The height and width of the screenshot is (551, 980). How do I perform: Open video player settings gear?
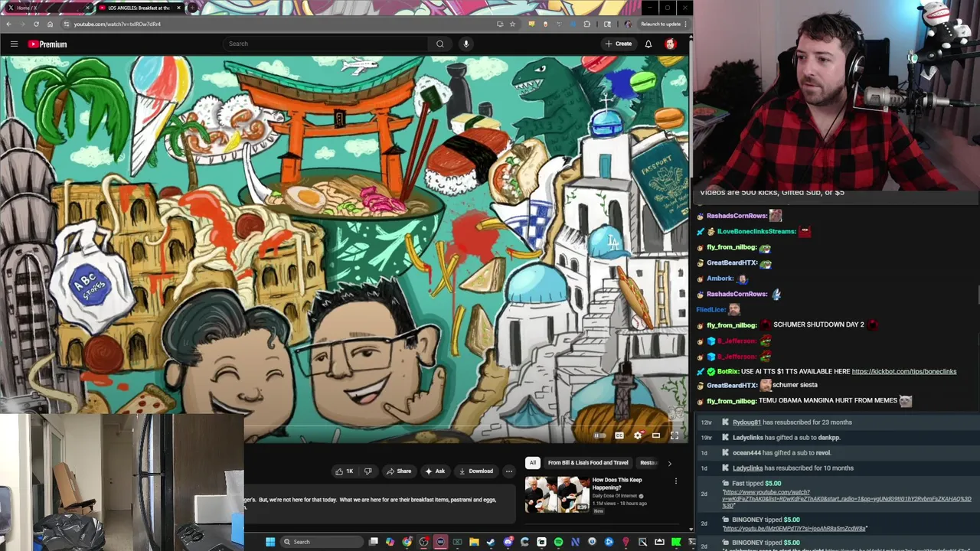point(638,435)
